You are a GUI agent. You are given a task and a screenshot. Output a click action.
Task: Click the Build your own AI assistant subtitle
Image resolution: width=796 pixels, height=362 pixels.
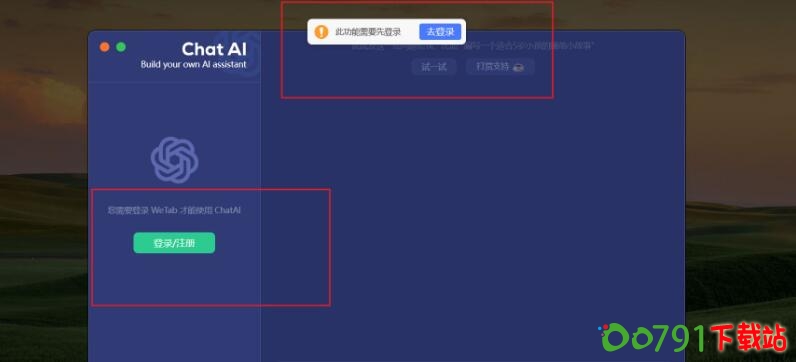[193, 64]
